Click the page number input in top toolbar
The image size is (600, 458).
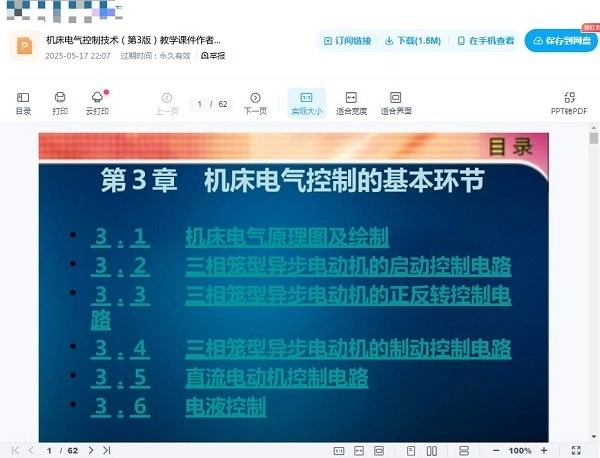point(201,104)
